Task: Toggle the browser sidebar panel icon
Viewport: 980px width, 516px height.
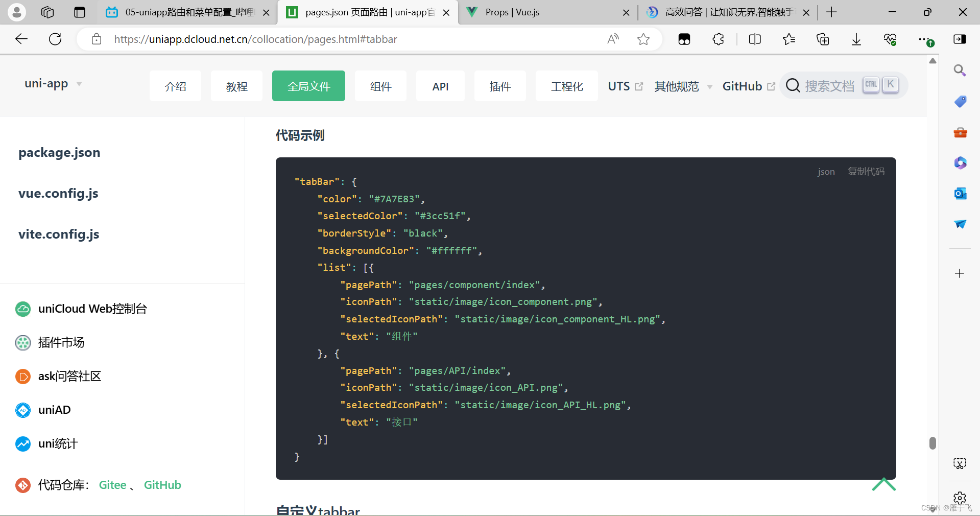Action: 960,39
